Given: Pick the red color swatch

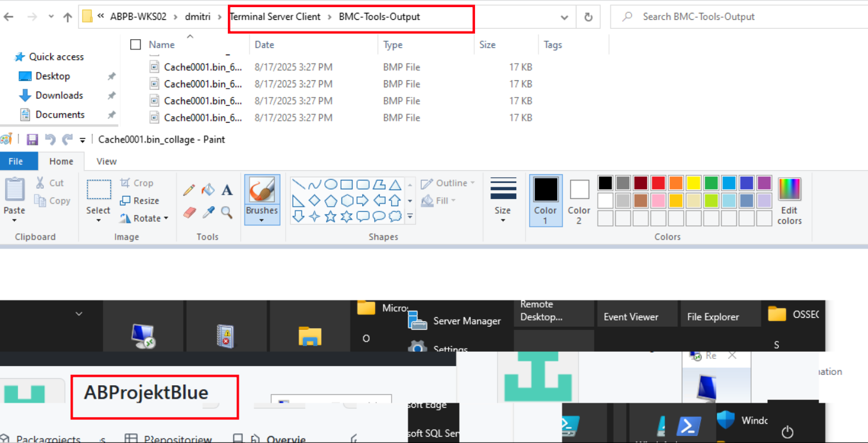Looking at the screenshot, I should point(658,183).
